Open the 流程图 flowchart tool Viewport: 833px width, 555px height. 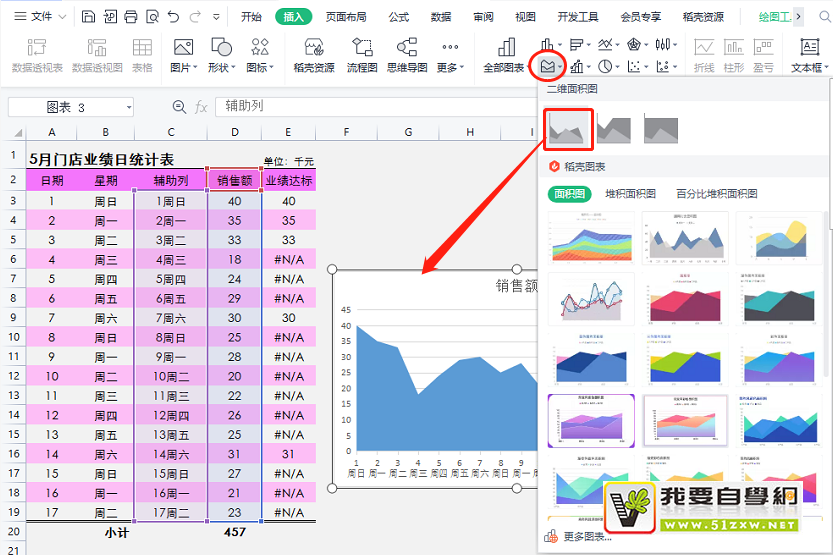tap(362, 55)
